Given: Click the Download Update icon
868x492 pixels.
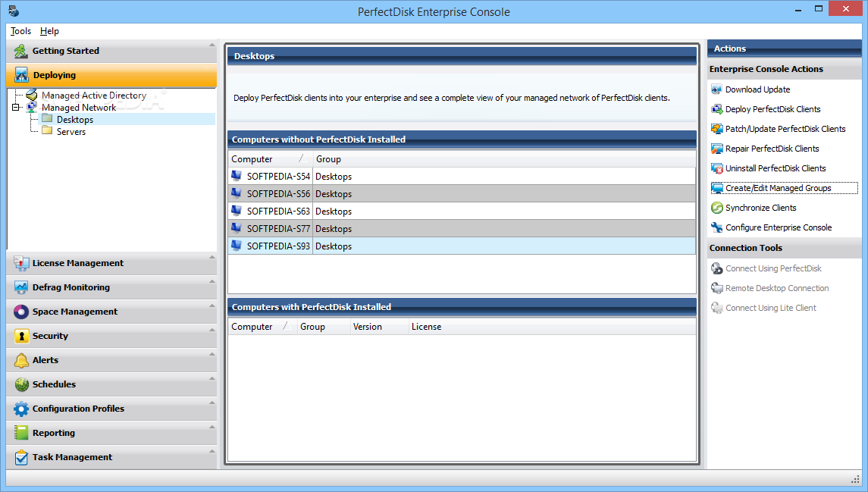Looking at the screenshot, I should 717,89.
